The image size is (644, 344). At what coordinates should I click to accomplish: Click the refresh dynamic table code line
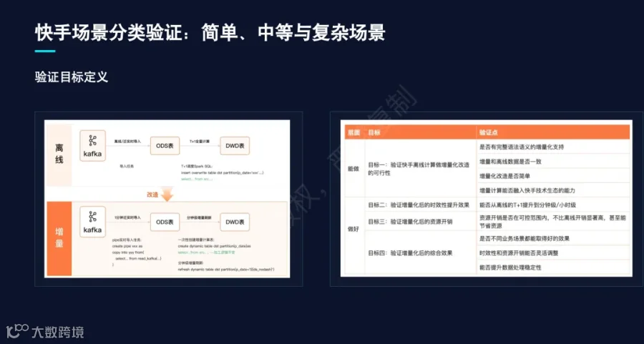[226, 270]
